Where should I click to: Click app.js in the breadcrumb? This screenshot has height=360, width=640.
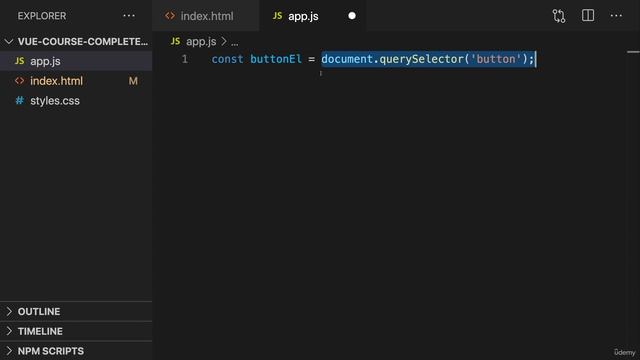click(x=201, y=42)
